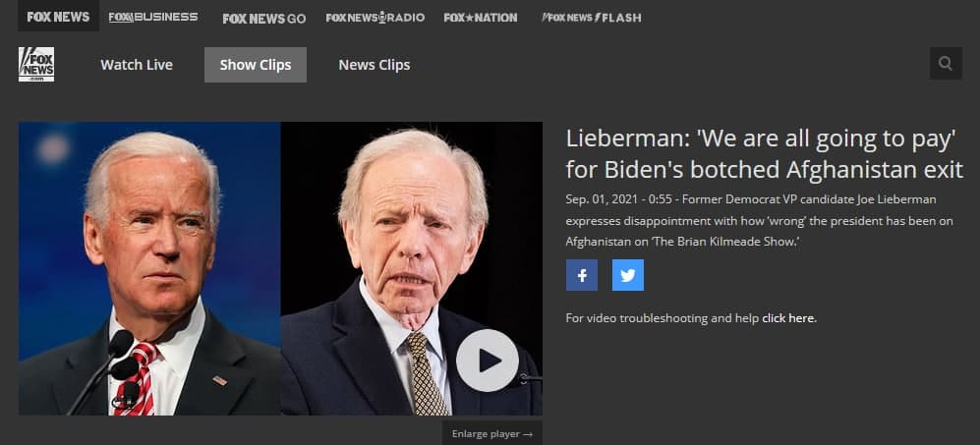This screenshot has width=980, height=445.
Task: Click the Lieberman photo in thumbnail
Action: point(411,268)
